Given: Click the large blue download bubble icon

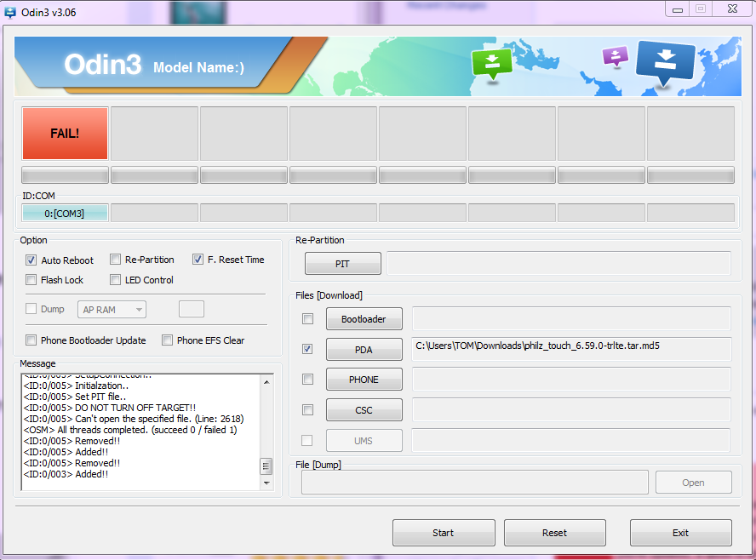Looking at the screenshot, I should click(x=666, y=63).
